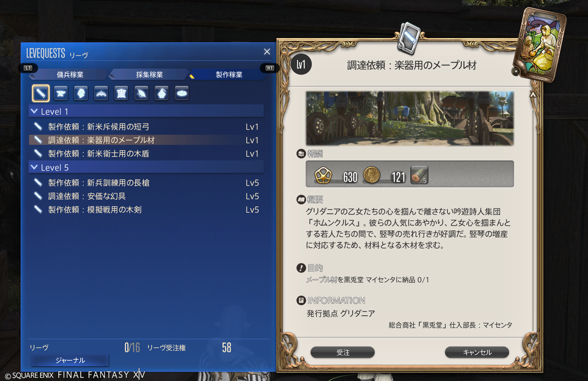Select the Leatherworker hide class icon
Viewport: 588px width, 381px height.
click(122, 93)
